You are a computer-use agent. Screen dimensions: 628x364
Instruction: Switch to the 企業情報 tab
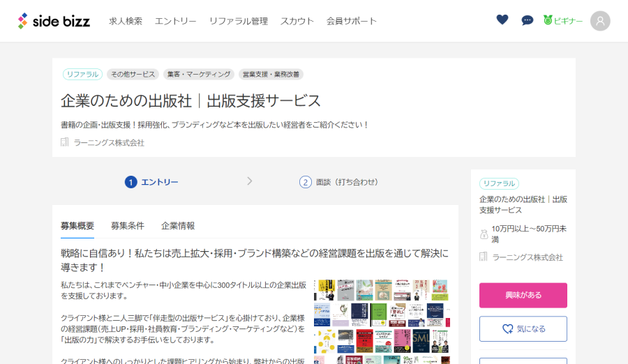pos(178,226)
